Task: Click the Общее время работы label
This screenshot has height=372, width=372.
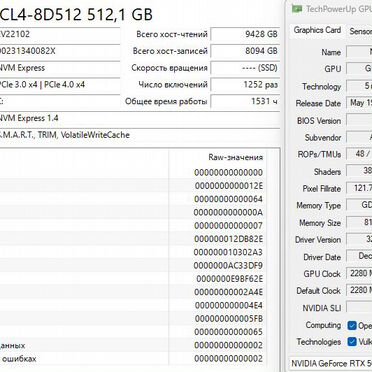Action: pyautogui.click(x=166, y=101)
